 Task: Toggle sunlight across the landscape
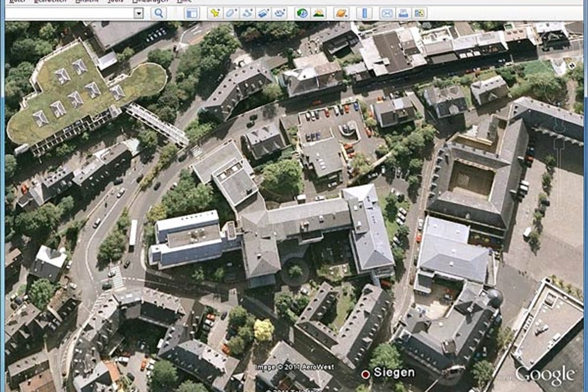tap(319, 13)
